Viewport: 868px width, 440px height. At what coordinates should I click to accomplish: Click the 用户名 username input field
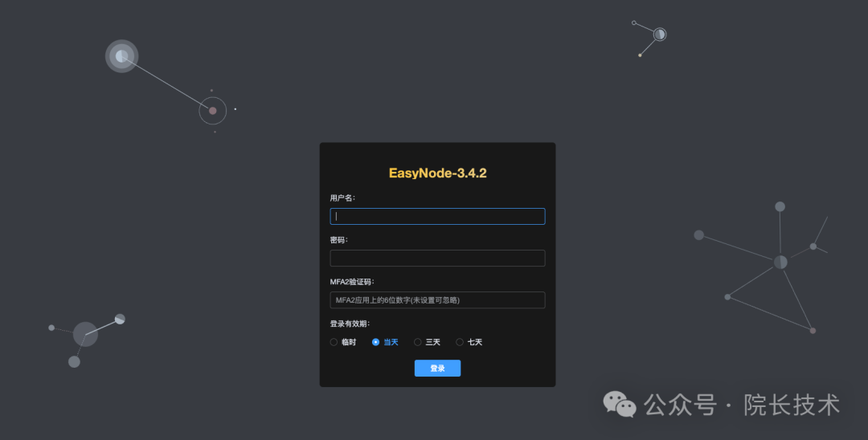click(437, 216)
